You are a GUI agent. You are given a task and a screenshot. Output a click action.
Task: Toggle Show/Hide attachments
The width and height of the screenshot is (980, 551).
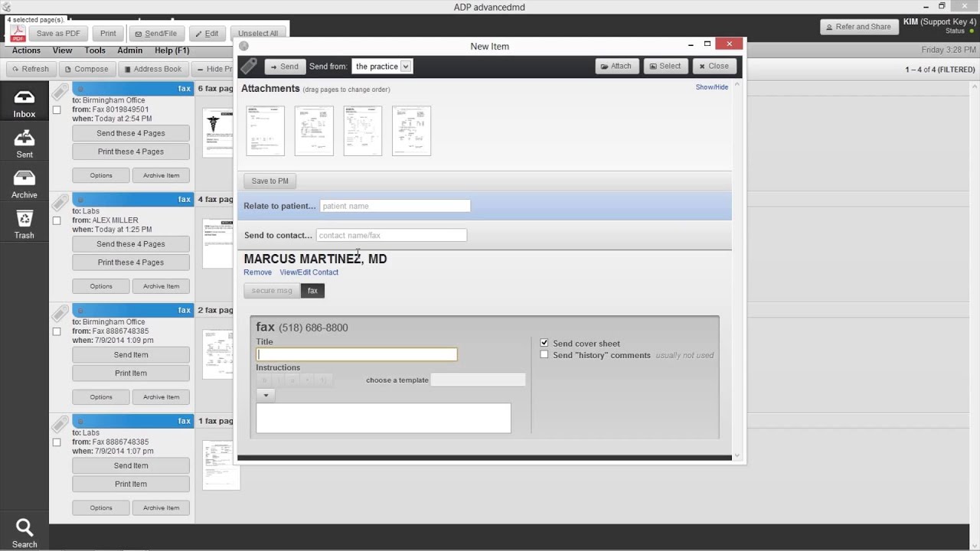click(712, 87)
